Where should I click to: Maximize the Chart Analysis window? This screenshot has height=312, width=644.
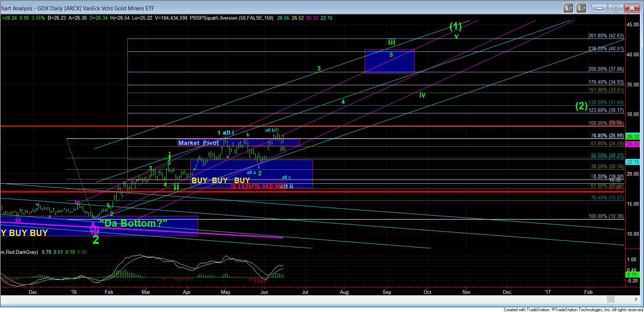coord(616,8)
